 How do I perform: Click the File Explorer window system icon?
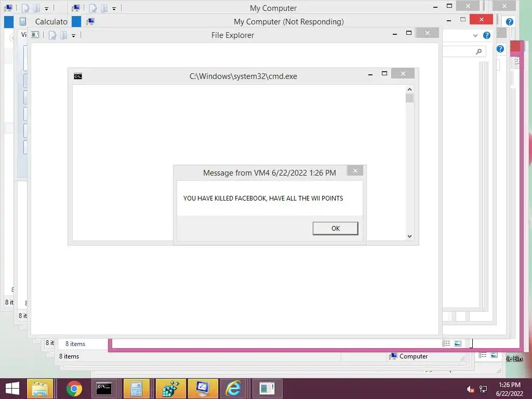click(35, 35)
